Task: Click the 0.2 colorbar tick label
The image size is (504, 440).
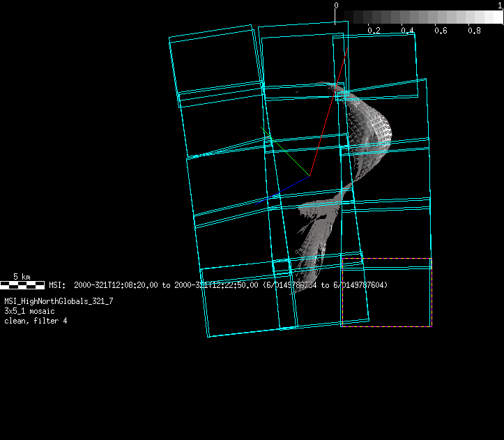Action: click(x=374, y=31)
